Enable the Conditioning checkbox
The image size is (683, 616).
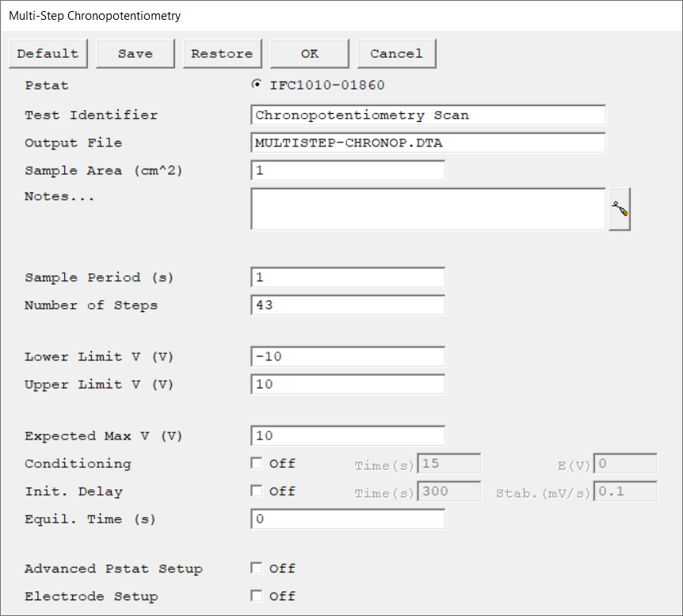click(x=257, y=462)
